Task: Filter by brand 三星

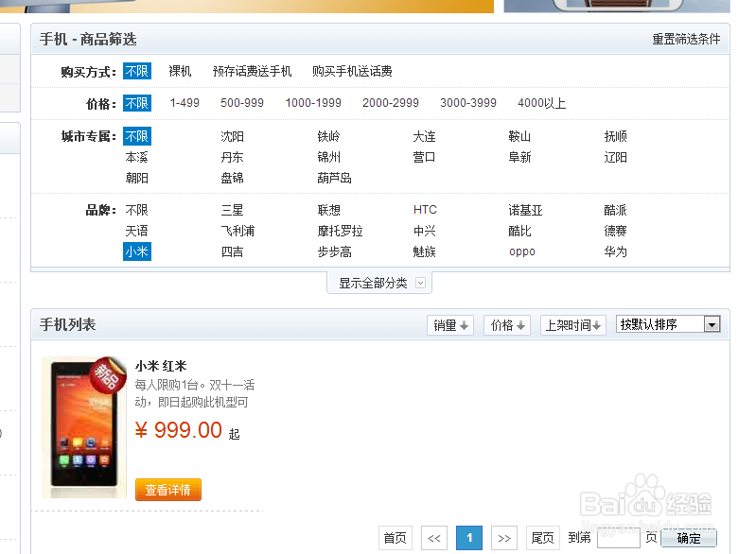Action: click(x=233, y=210)
